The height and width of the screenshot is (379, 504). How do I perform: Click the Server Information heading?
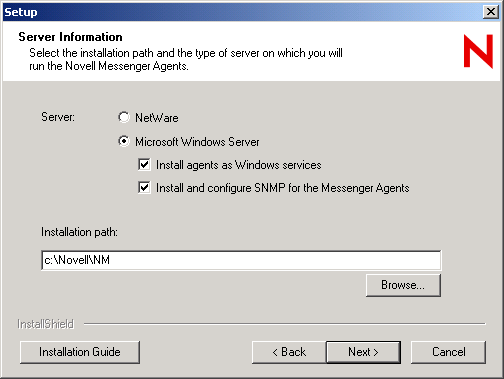click(70, 37)
